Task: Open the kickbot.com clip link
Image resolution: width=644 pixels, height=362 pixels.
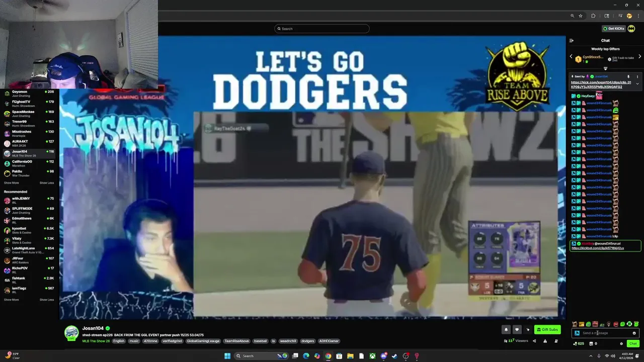Action: pyautogui.click(x=598, y=248)
